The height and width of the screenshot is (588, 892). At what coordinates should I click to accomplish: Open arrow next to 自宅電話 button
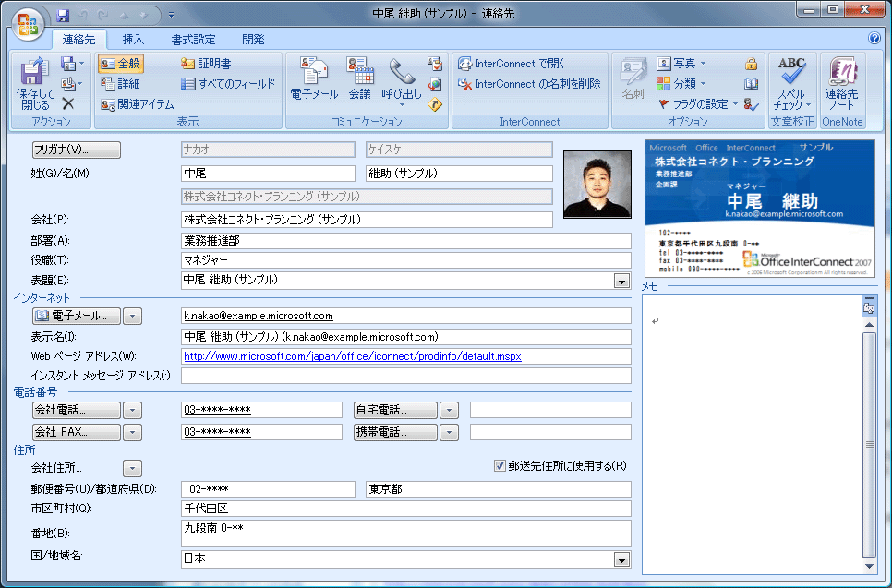coord(449,410)
